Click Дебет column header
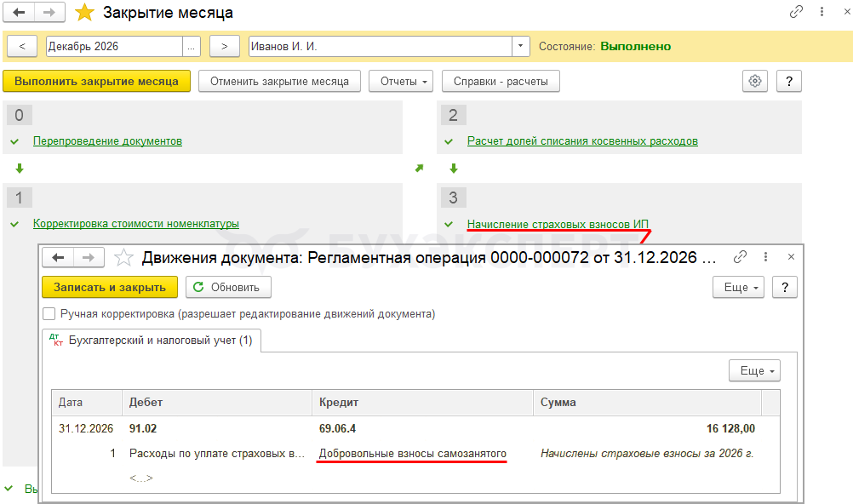853x504 pixels. pyautogui.click(x=217, y=403)
